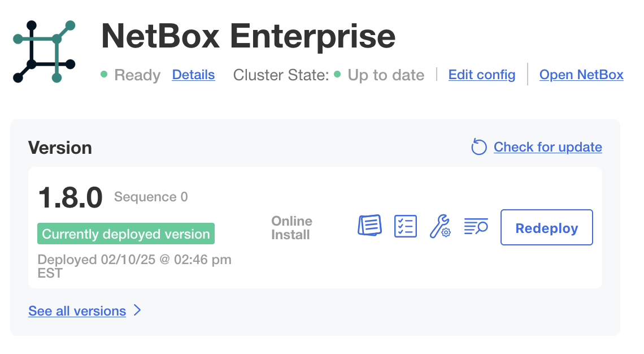Click the Check for update link text
This screenshot has width=644, height=354.
coord(547,147)
